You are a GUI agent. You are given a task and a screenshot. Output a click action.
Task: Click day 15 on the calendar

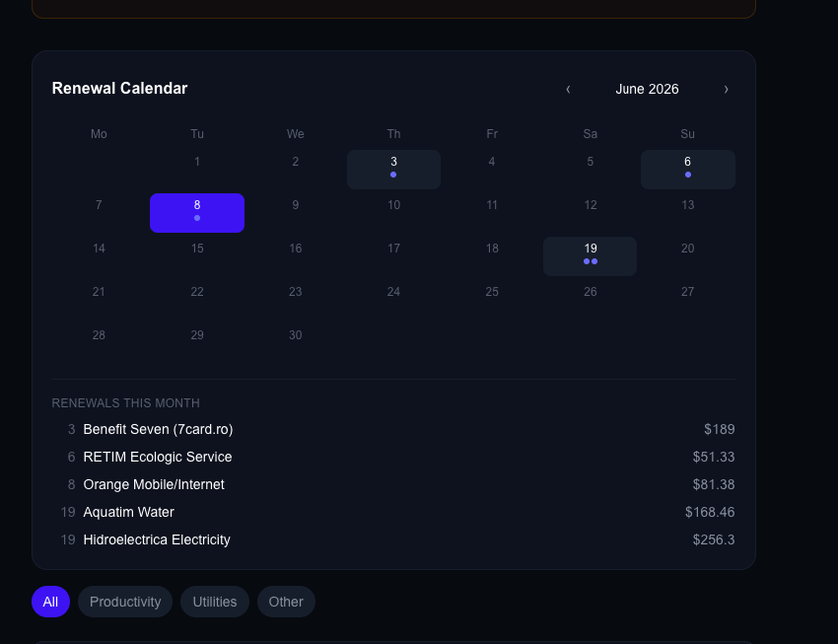[x=197, y=256]
